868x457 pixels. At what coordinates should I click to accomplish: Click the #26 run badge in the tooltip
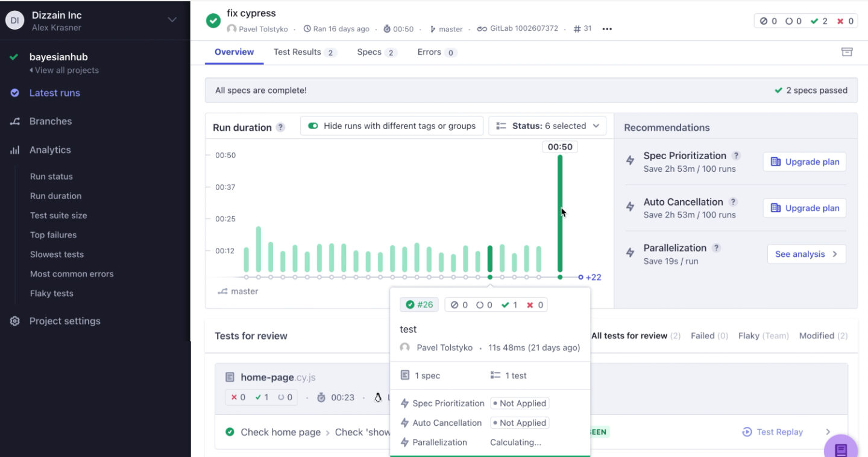(420, 304)
